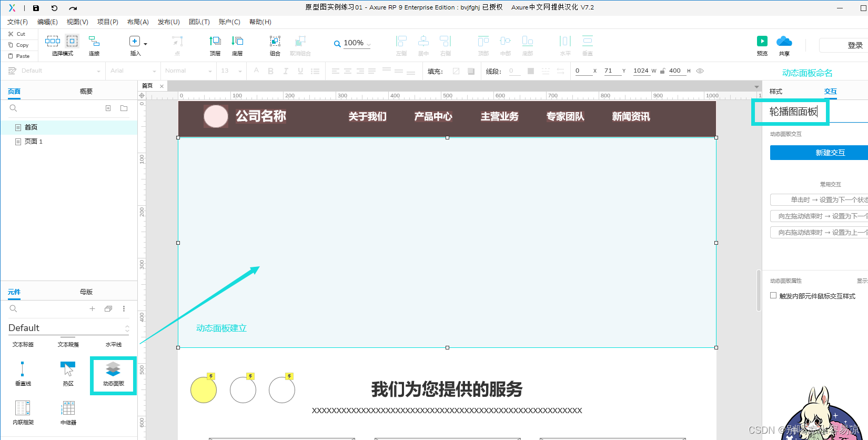Click the X position input field
The height and width of the screenshot is (440, 868).
[583, 71]
